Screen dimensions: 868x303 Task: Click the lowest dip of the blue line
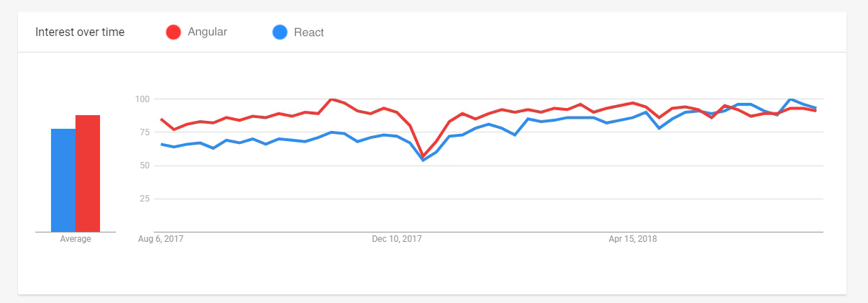pos(423,160)
